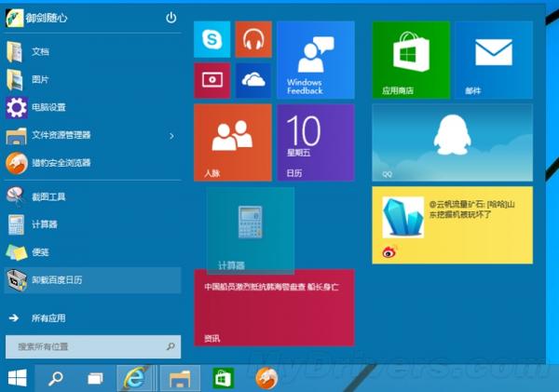This screenshot has height=392, width=559.
Task: Open Task View on the taskbar
Action: 96,378
